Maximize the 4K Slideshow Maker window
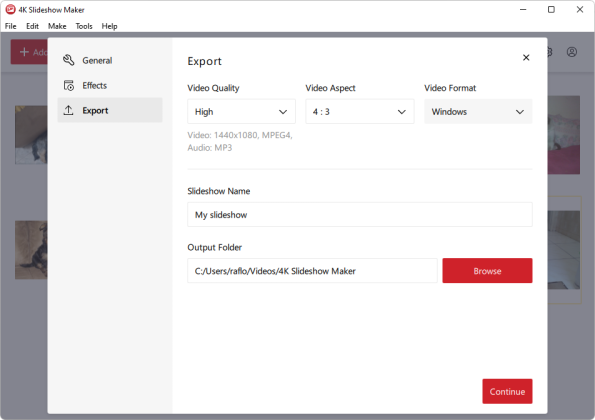595x420 pixels. coord(551,9)
